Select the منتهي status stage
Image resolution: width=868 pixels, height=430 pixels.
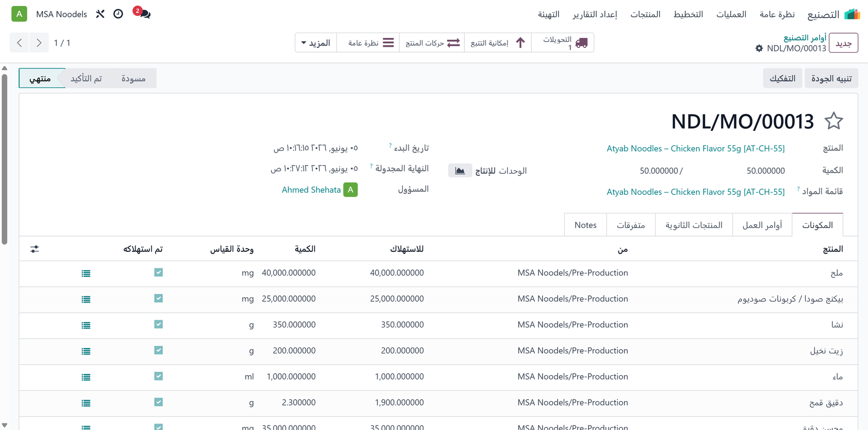[40, 78]
